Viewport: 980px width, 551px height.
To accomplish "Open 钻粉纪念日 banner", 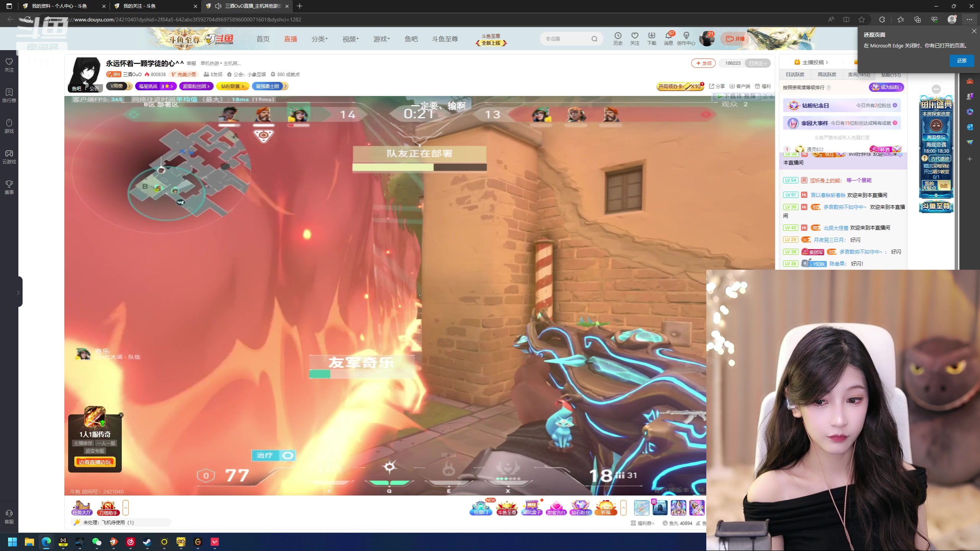I will coord(841,106).
